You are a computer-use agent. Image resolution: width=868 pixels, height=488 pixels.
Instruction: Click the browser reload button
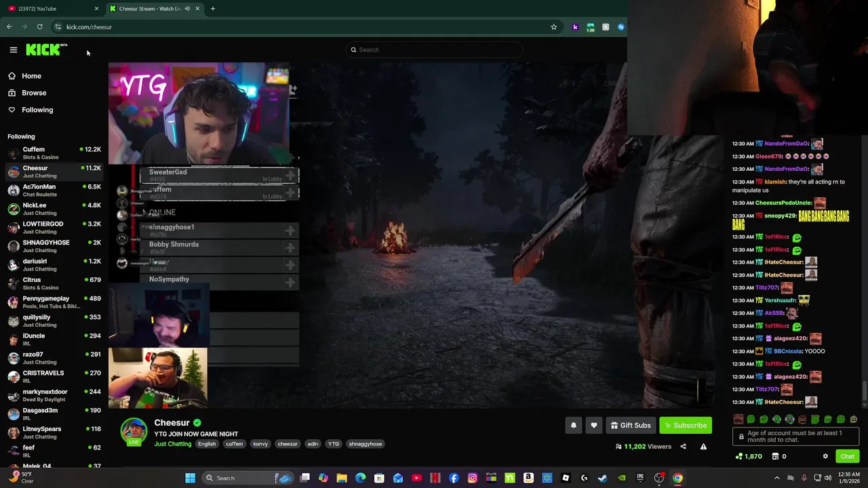39,26
